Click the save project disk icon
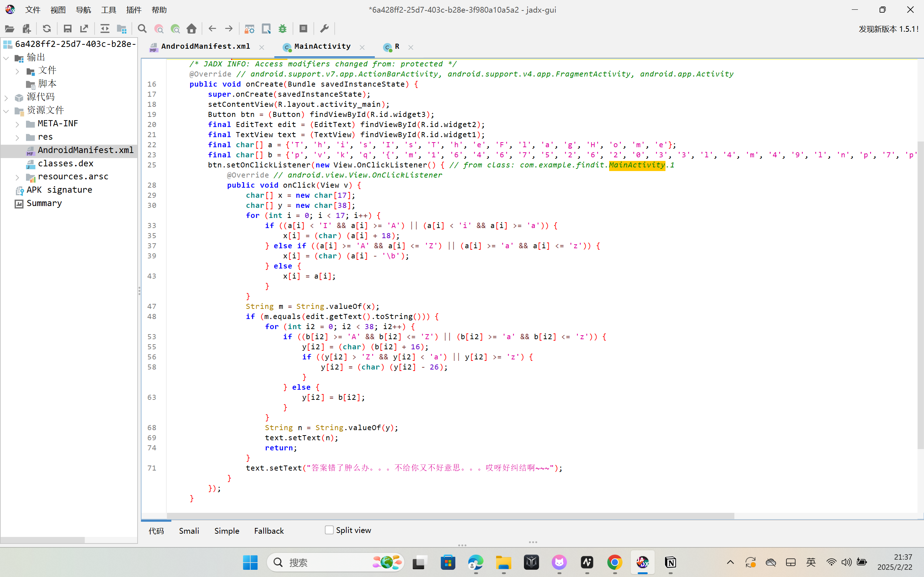Image resolution: width=924 pixels, height=577 pixels. click(x=68, y=29)
